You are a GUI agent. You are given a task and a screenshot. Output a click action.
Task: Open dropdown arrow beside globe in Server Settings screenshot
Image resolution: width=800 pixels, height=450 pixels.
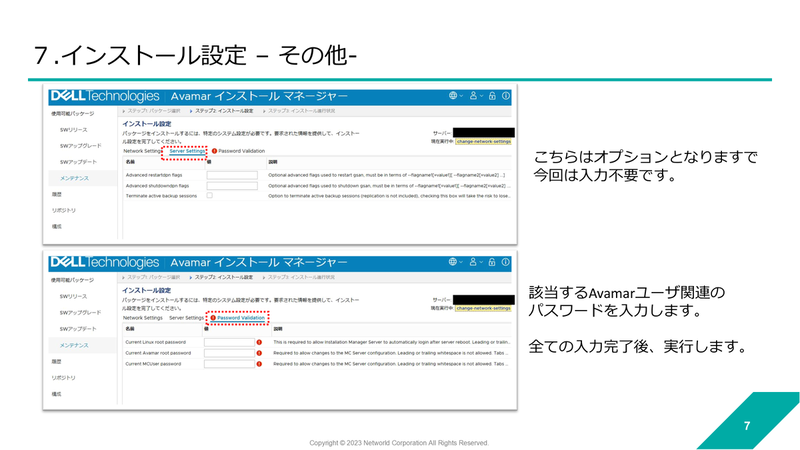[x=461, y=96]
